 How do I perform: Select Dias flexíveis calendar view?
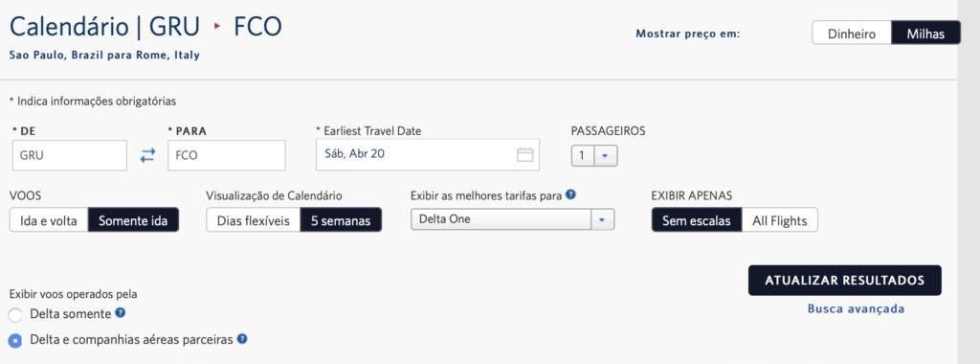pos(253,220)
